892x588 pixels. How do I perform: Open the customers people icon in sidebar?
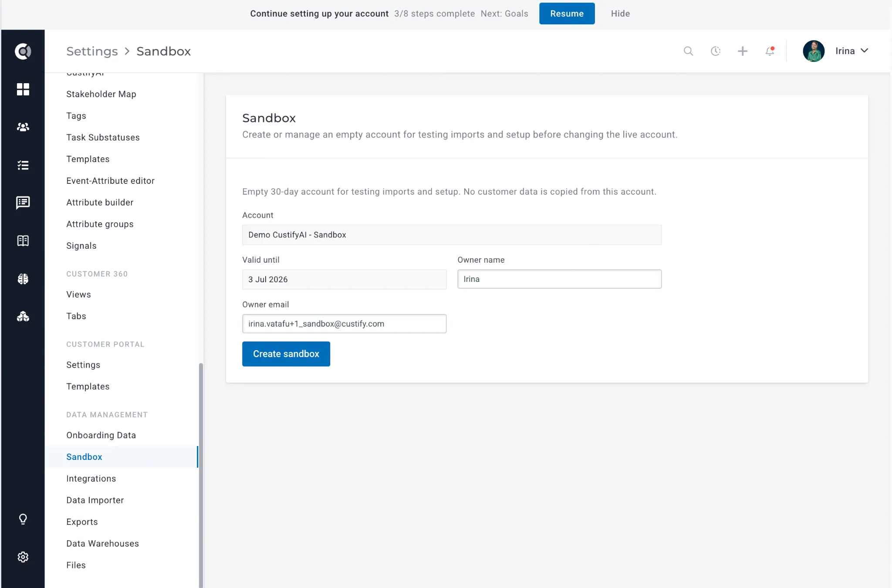point(23,127)
